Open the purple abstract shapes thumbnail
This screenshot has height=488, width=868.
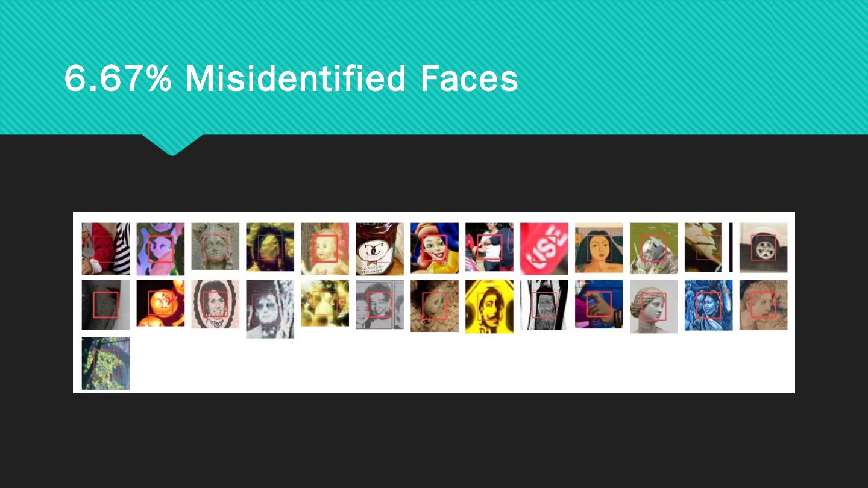(x=160, y=248)
